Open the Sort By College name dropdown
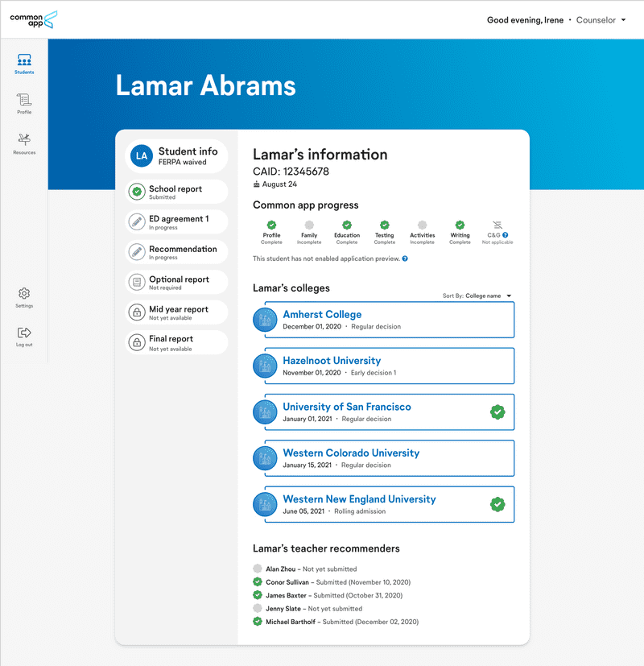644x666 pixels. (485, 296)
